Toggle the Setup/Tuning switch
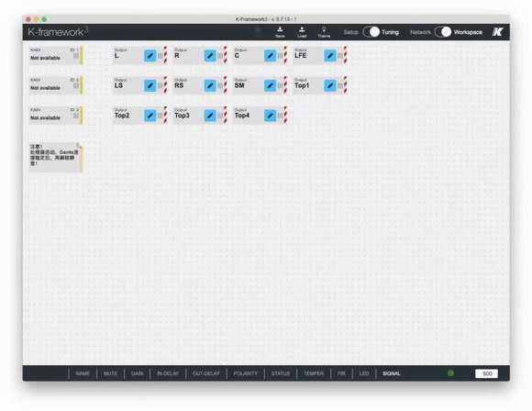 pos(371,32)
